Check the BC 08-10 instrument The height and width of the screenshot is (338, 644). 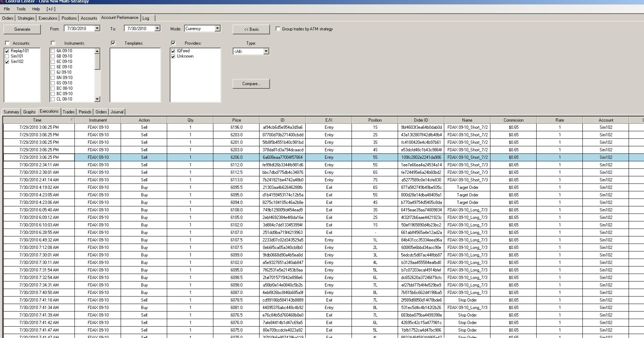[53, 89]
